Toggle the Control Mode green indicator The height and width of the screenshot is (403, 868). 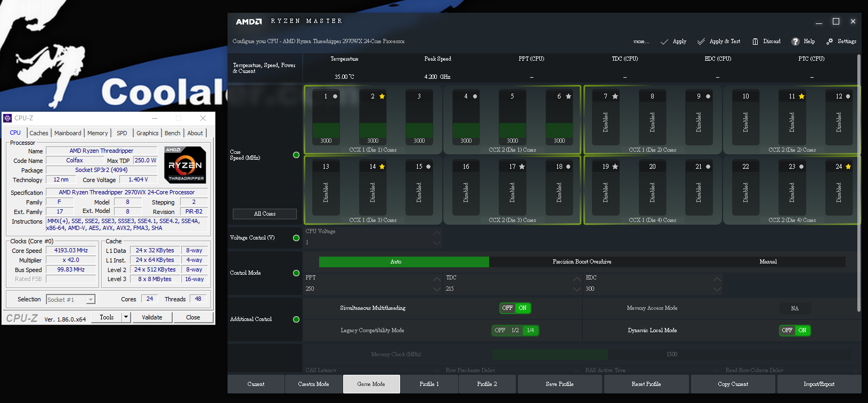click(296, 273)
